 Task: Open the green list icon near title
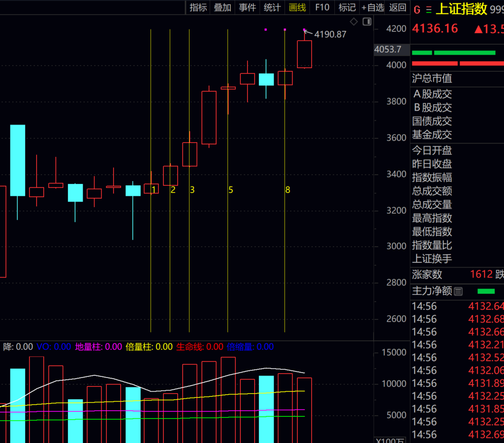428,10
